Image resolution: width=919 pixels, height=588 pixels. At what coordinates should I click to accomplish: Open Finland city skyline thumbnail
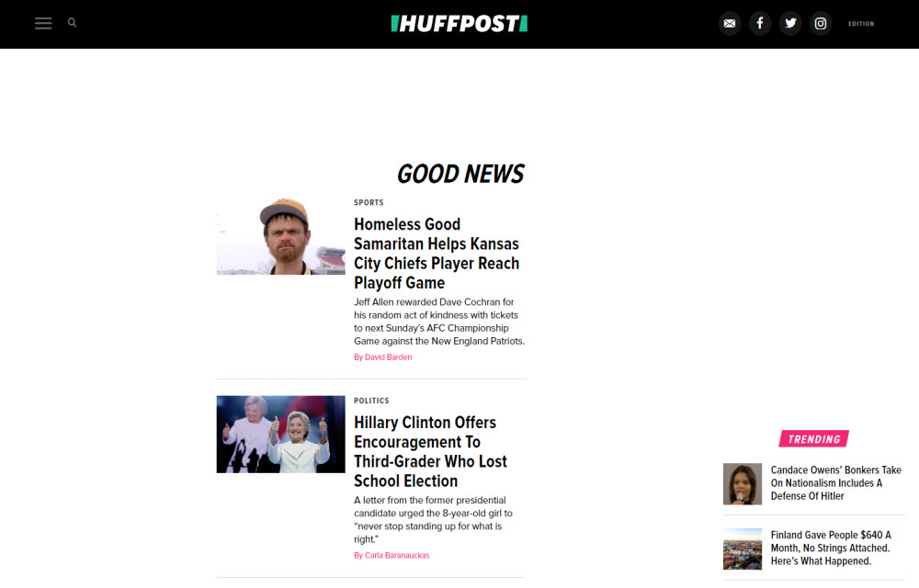(743, 549)
